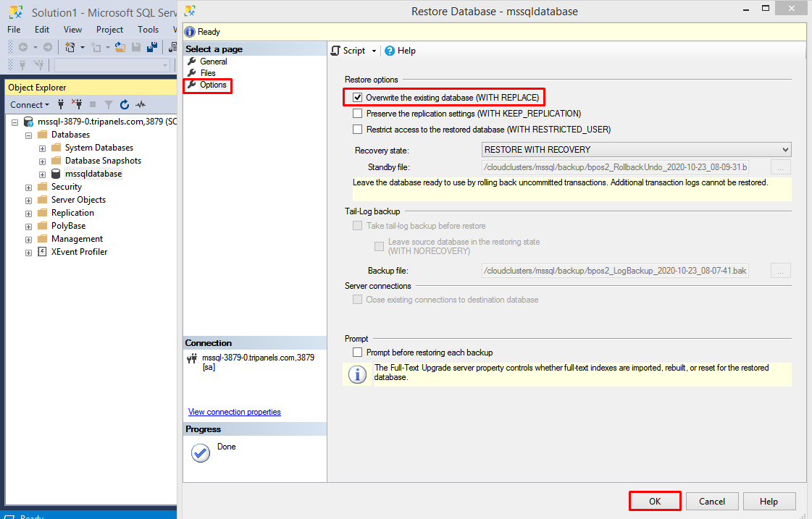Click the New Query toolbar icon
The width and height of the screenshot is (812, 519).
pos(70,47)
